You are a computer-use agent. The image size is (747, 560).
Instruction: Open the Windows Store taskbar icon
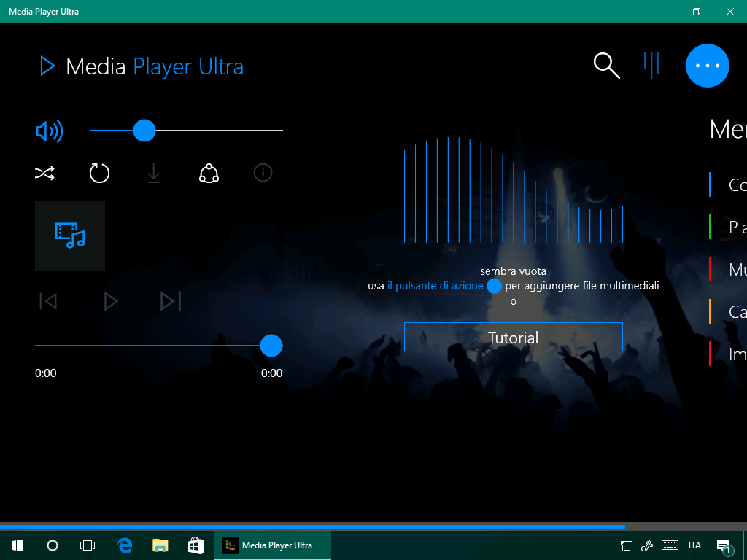coord(196,545)
